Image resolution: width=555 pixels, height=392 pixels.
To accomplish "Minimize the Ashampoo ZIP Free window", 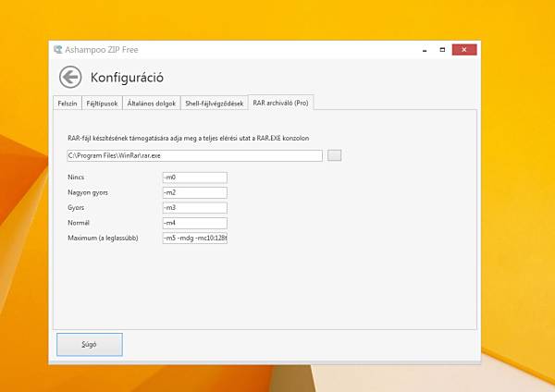I will point(425,50).
